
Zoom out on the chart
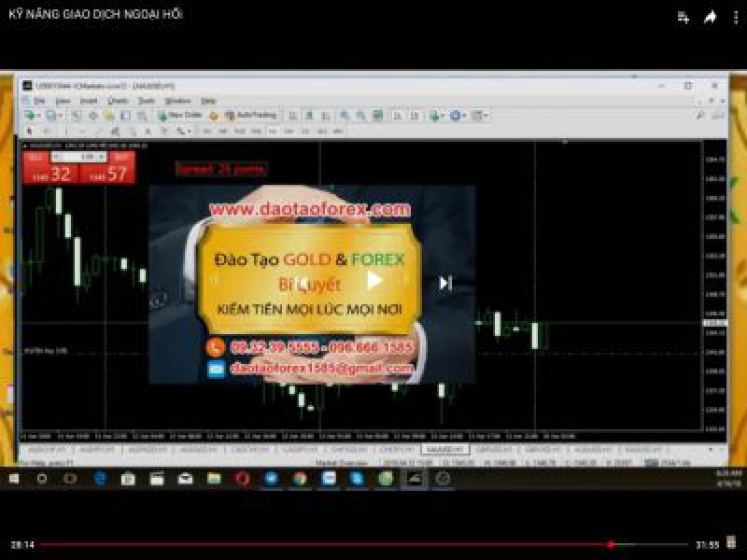pos(361,115)
